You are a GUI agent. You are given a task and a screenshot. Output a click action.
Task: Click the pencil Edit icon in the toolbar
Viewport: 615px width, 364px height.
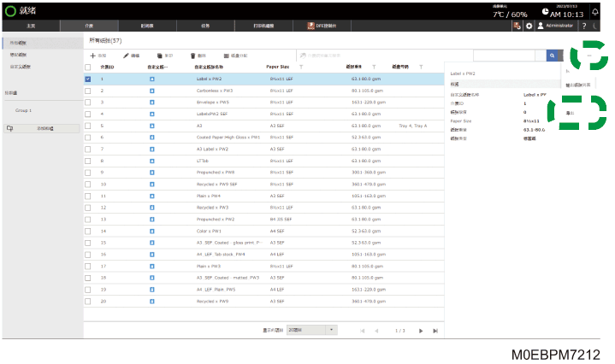pos(126,56)
